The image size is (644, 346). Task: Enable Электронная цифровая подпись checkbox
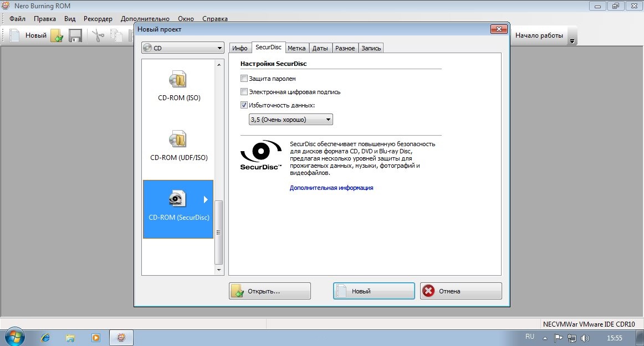[244, 92]
